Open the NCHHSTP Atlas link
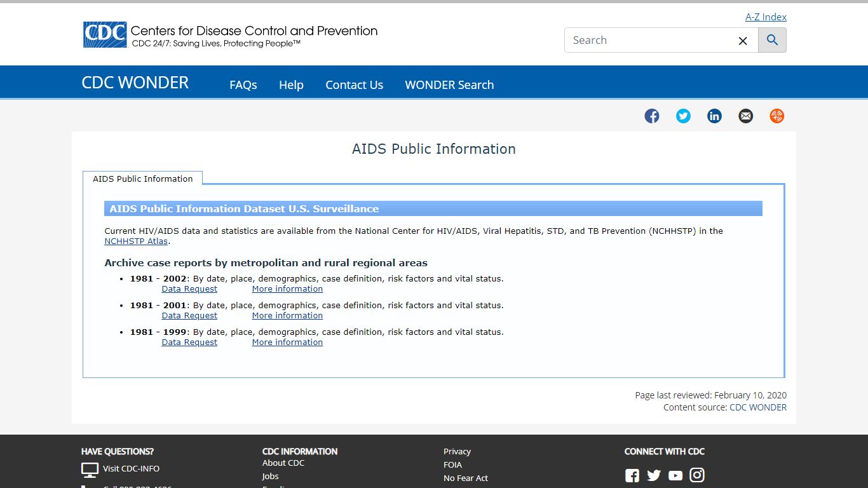 [136, 241]
